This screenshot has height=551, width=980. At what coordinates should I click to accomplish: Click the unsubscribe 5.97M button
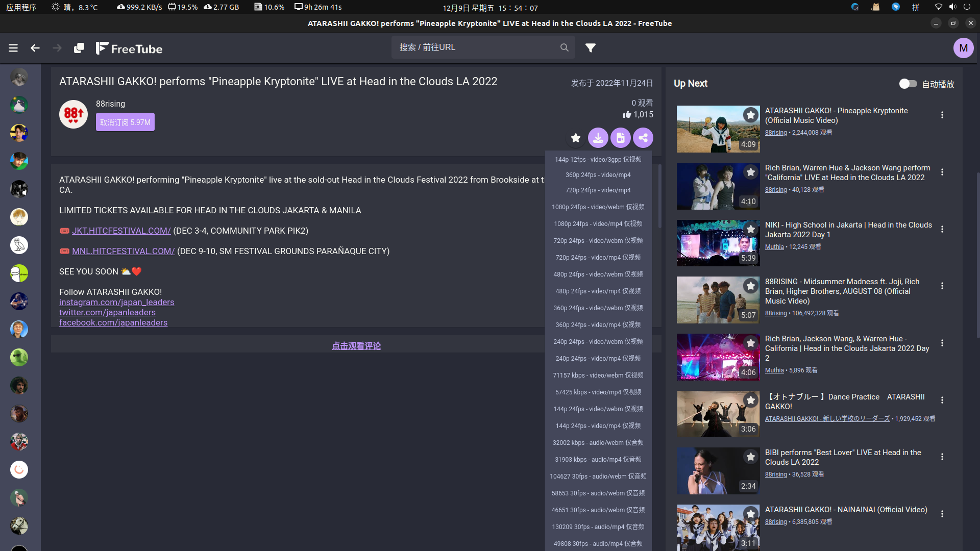tap(125, 122)
